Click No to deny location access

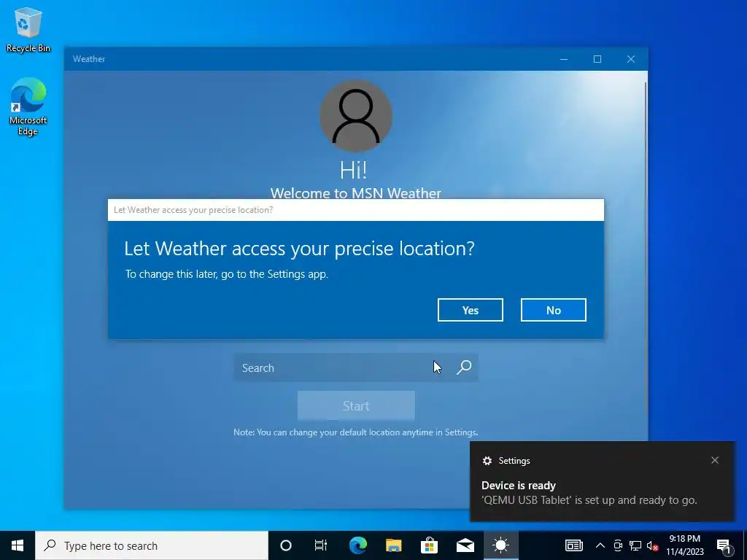tap(553, 310)
